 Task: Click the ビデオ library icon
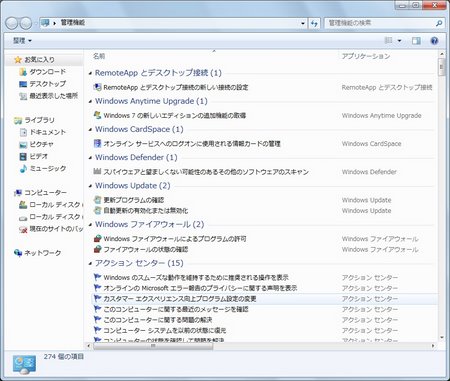(x=23, y=156)
